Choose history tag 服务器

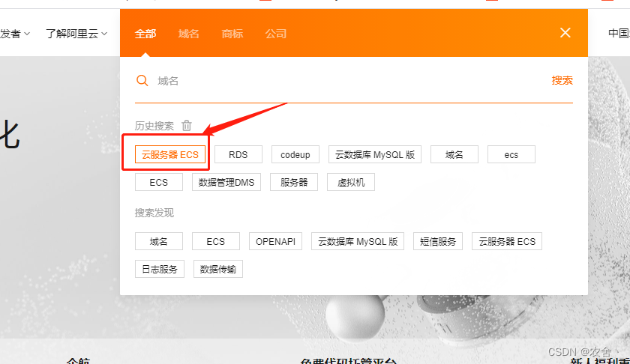[x=294, y=182]
